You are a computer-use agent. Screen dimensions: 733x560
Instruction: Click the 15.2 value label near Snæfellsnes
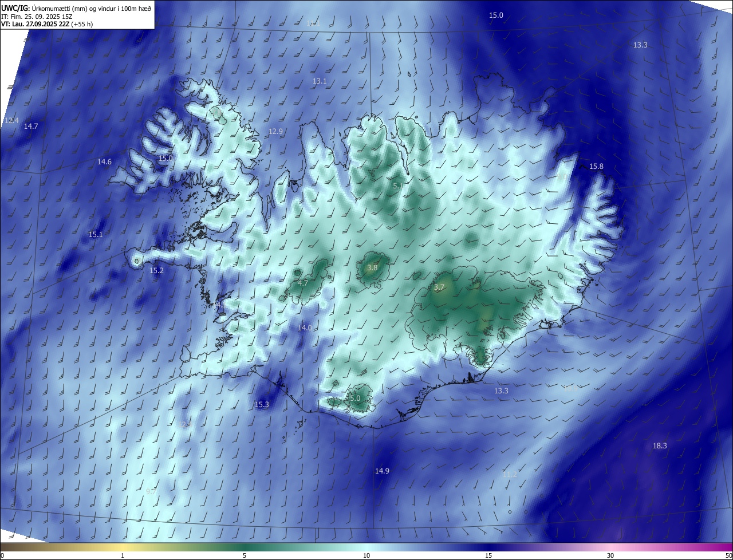(156, 271)
